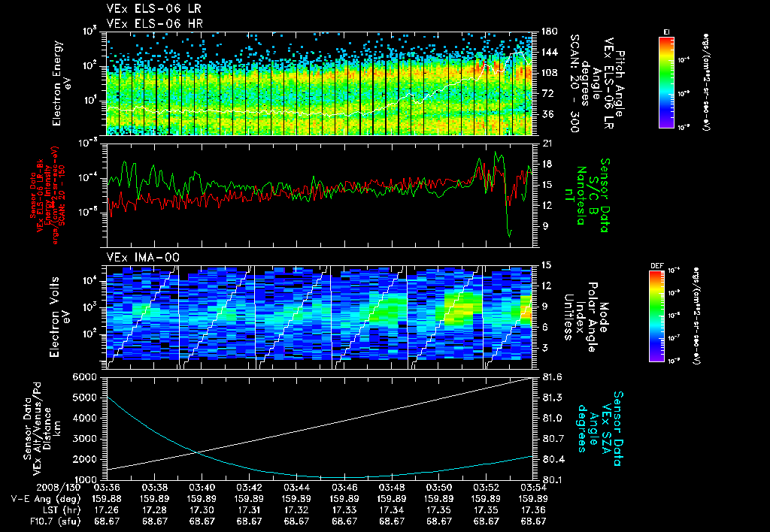Click the 'Polar Angle Index' axis label
This screenshot has height=532, width=770.
(x=587, y=317)
